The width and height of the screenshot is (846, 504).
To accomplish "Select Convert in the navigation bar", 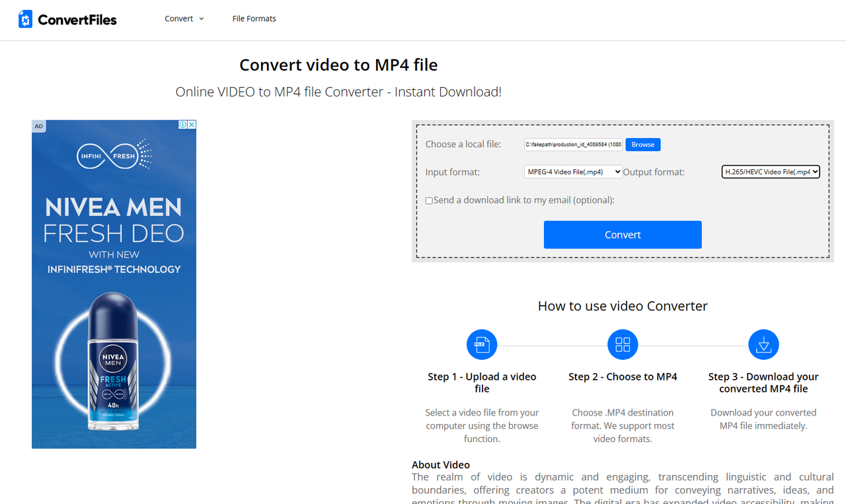I will pos(178,18).
